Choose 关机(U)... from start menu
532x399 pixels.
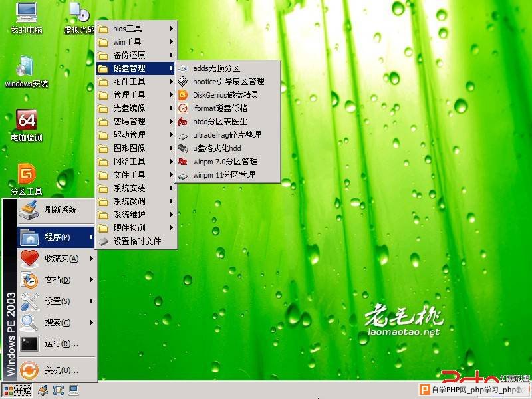57,370
